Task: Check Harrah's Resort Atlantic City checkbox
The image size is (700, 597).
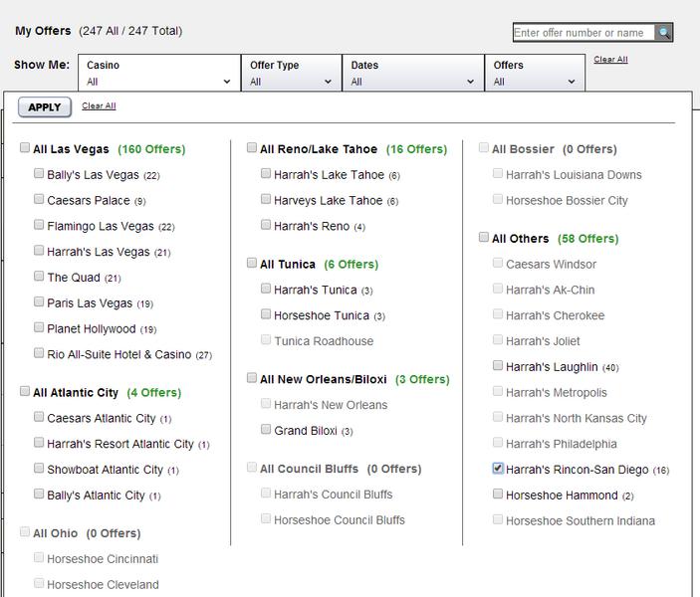Action: click(39, 442)
